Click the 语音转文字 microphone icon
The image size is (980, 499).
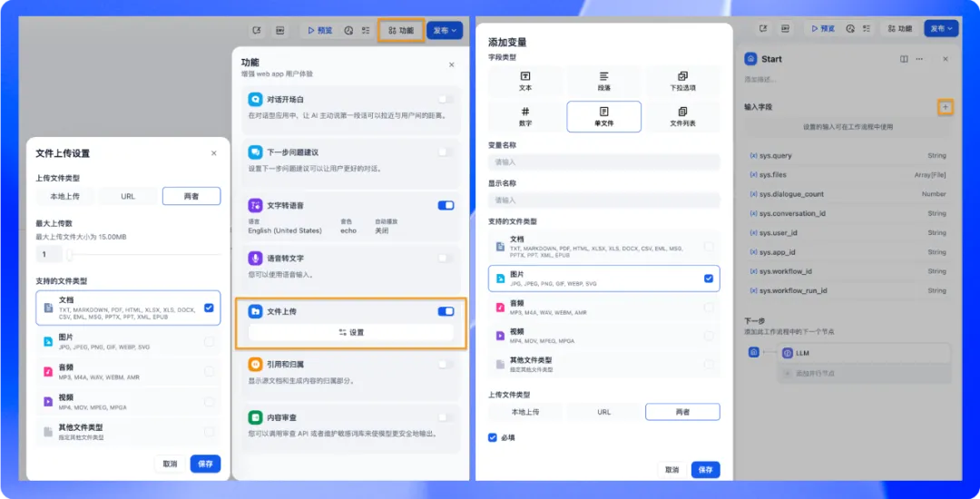tap(255, 258)
